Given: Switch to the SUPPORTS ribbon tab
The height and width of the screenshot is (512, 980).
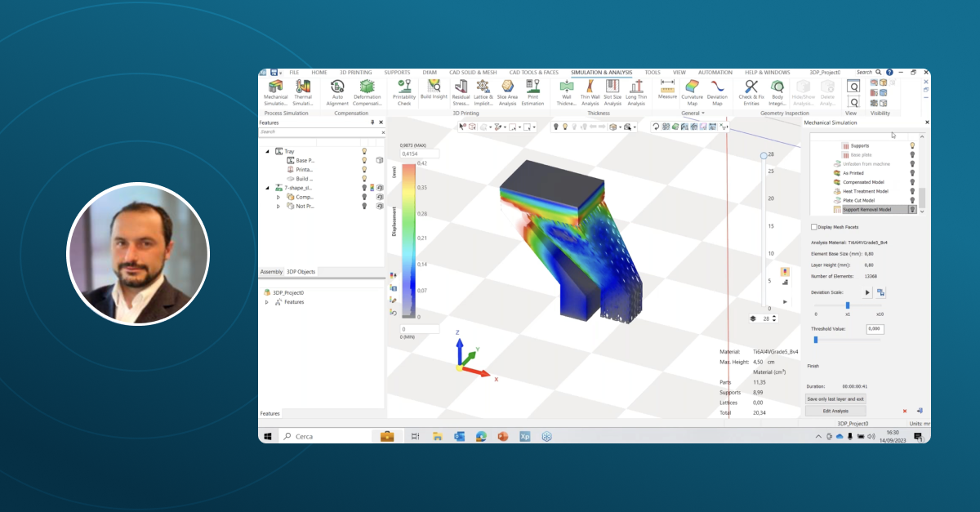Looking at the screenshot, I should [x=397, y=72].
